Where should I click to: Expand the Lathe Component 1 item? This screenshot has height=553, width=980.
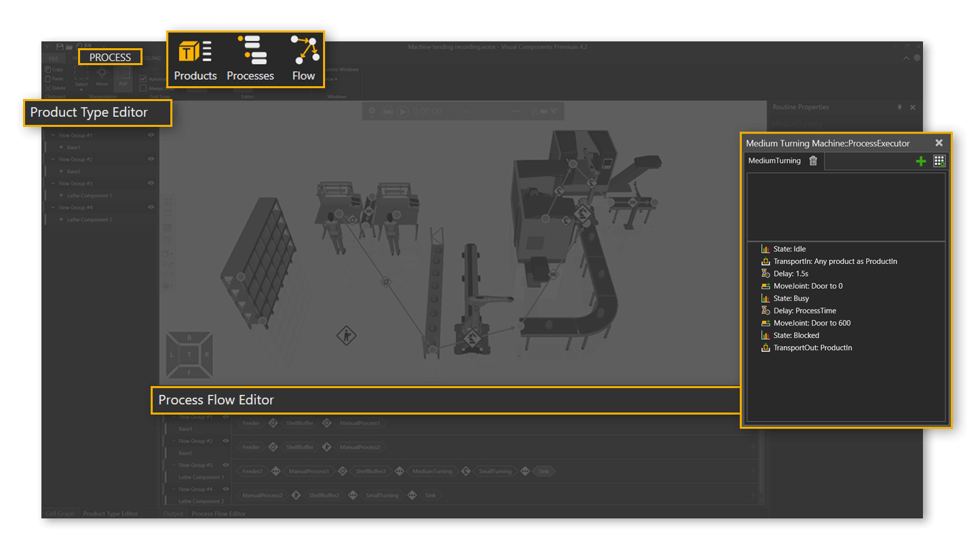(61, 195)
